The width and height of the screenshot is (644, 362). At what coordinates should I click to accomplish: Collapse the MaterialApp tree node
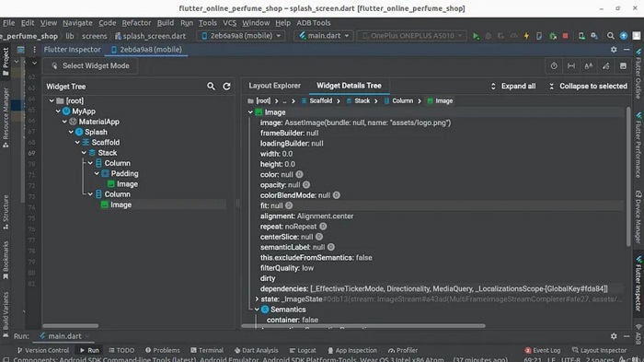point(64,122)
